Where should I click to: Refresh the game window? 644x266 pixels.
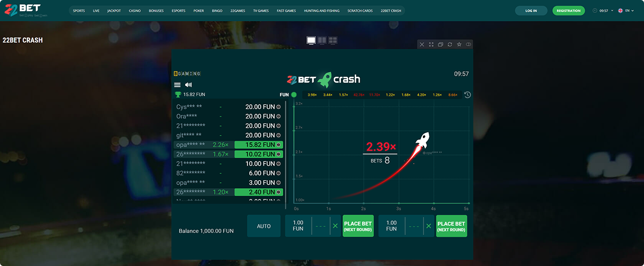(450, 45)
